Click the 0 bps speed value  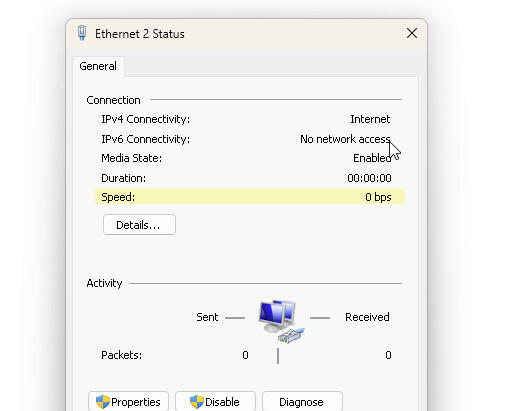378,197
